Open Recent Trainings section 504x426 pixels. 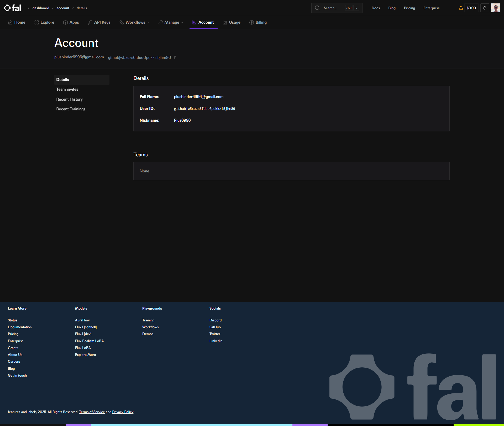click(71, 109)
